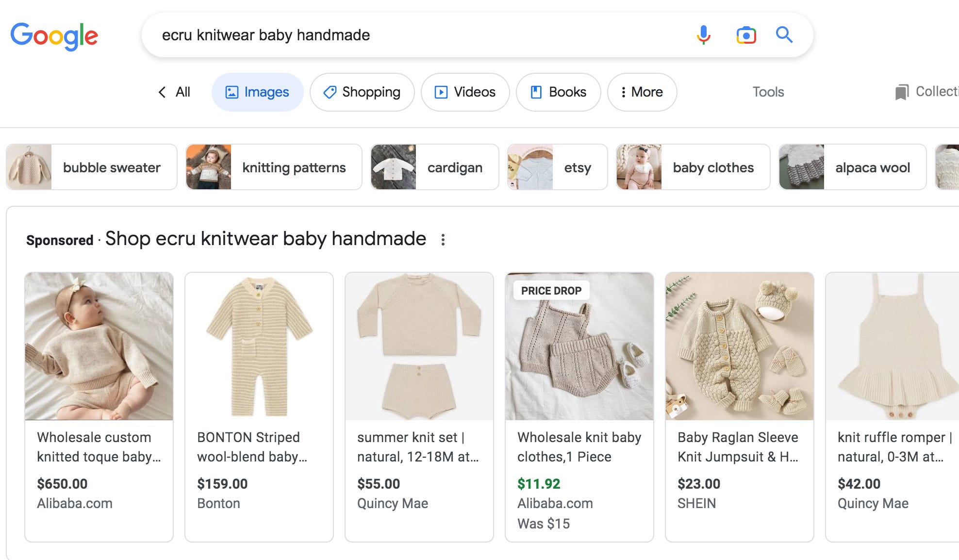Image resolution: width=959 pixels, height=560 pixels.
Task: Open summer knit set product image
Action: point(419,346)
